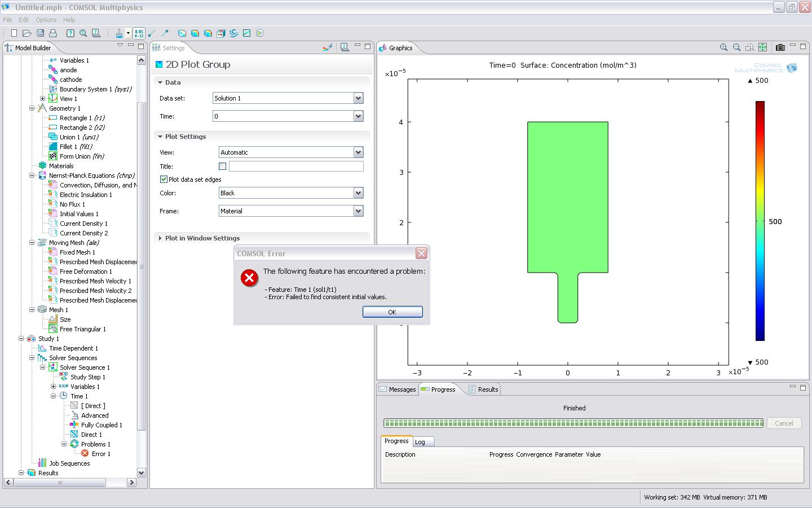The width and height of the screenshot is (812, 508).
Task: Open the Color dropdown showing Black
Action: point(358,193)
